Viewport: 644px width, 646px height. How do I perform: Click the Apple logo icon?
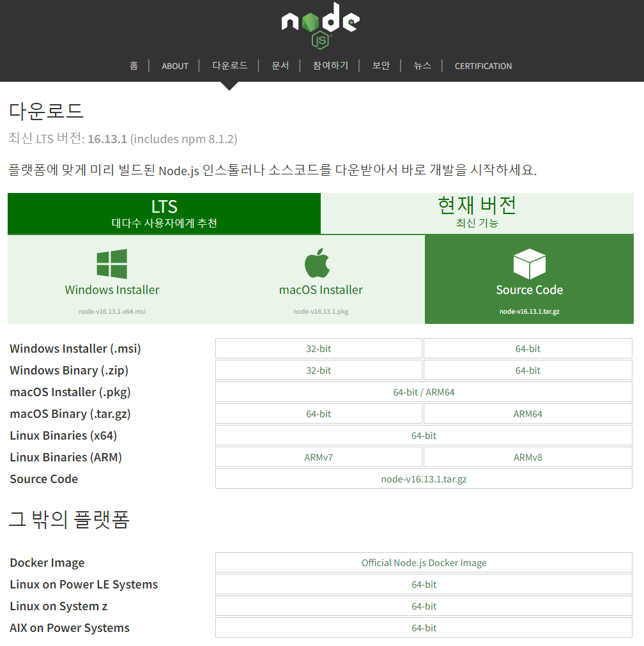(318, 263)
